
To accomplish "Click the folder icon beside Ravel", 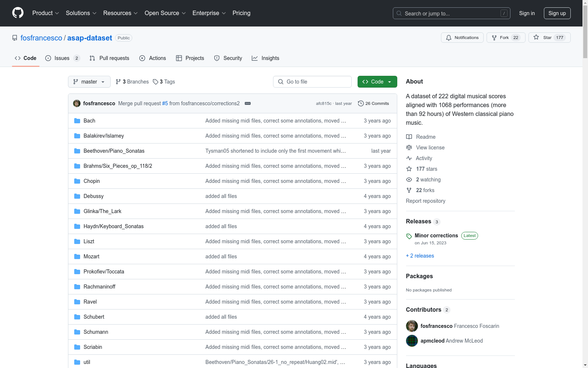I will click(x=77, y=302).
